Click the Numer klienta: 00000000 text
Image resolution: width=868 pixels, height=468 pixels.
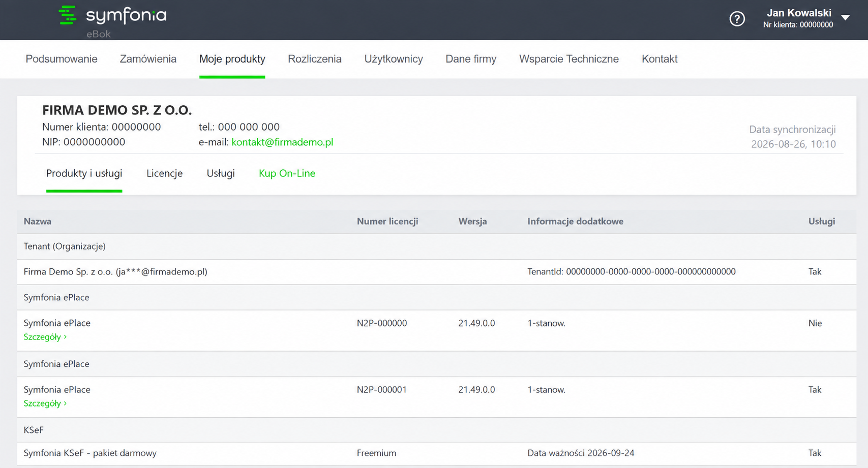pyautogui.click(x=102, y=127)
